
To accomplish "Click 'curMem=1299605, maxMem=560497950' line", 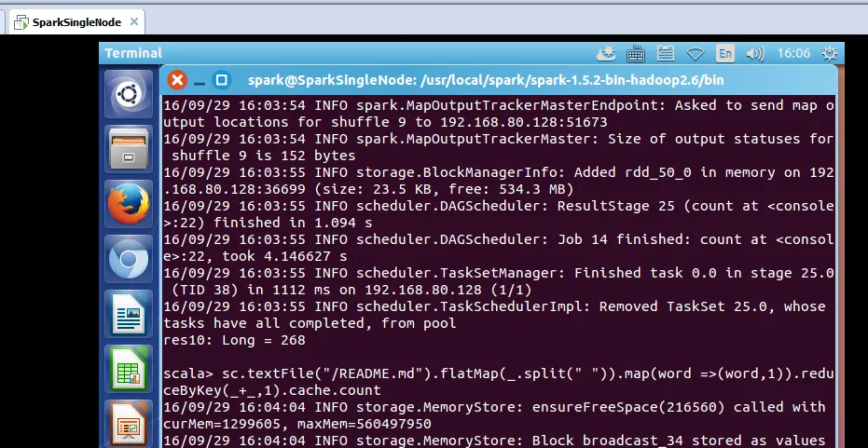I will [x=297, y=424].
